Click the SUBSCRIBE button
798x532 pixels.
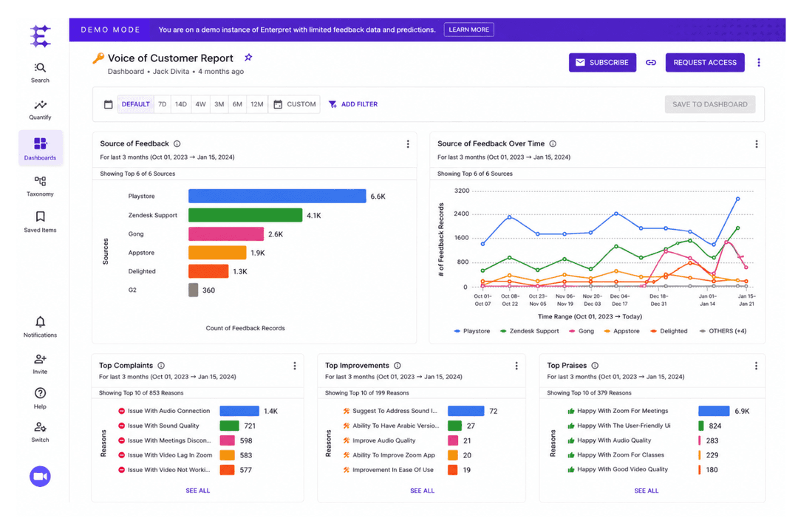(x=603, y=63)
